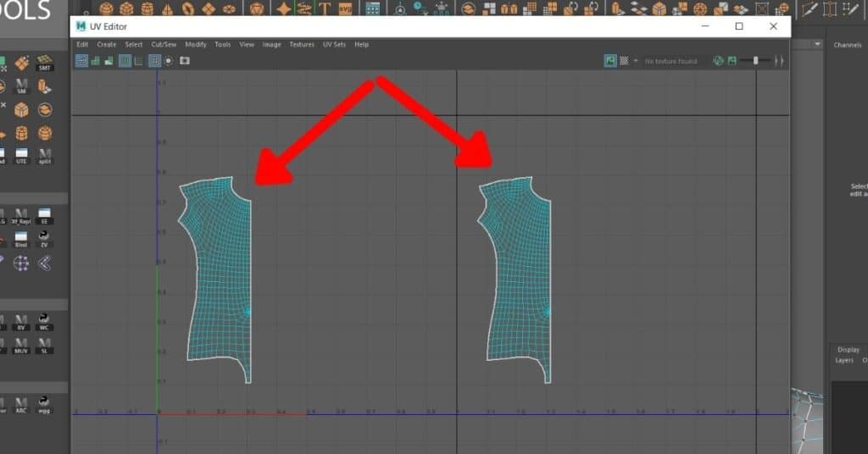Toggle the highlighted pixel snap grid icon
868x454 pixels.
click(154, 61)
